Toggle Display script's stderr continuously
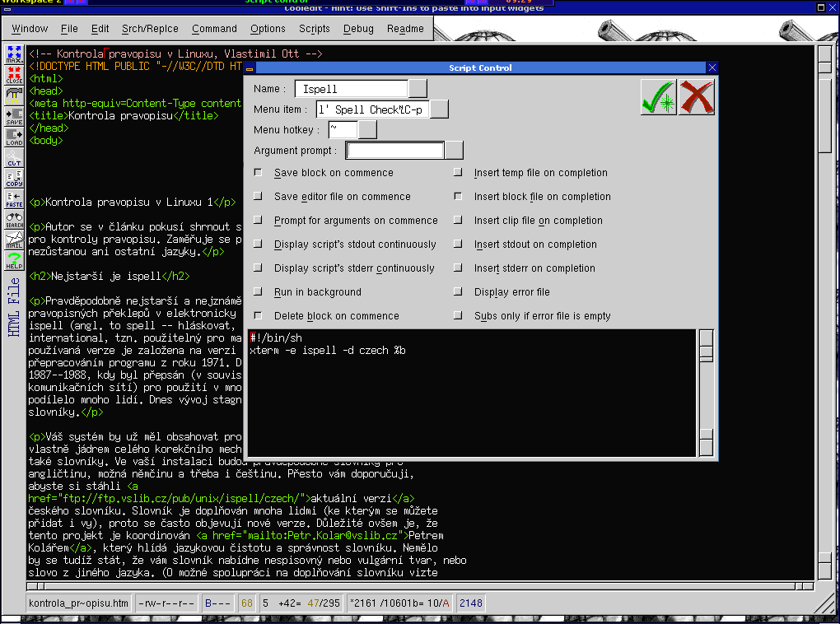This screenshot has height=624, width=840. point(259,268)
